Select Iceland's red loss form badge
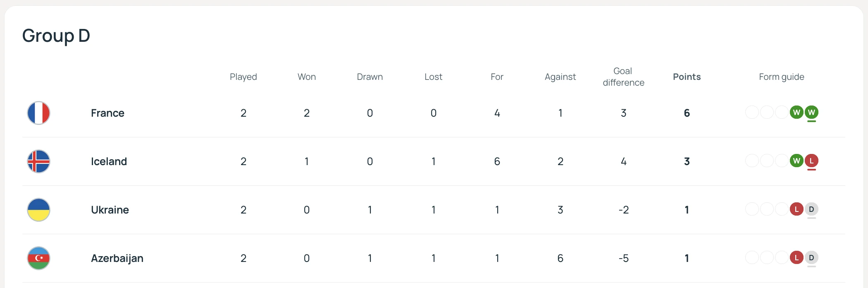This screenshot has height=288, width=868. coord(811,161)
